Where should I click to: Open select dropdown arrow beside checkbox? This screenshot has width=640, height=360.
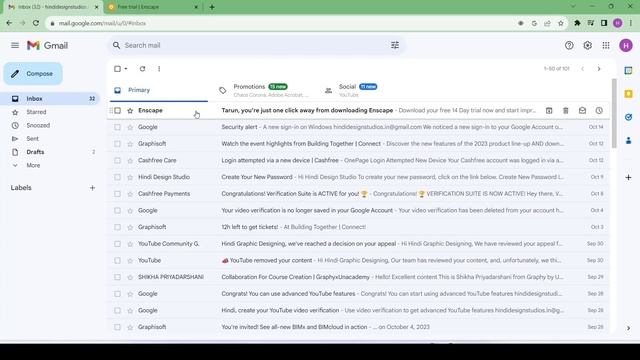[126, 69]
